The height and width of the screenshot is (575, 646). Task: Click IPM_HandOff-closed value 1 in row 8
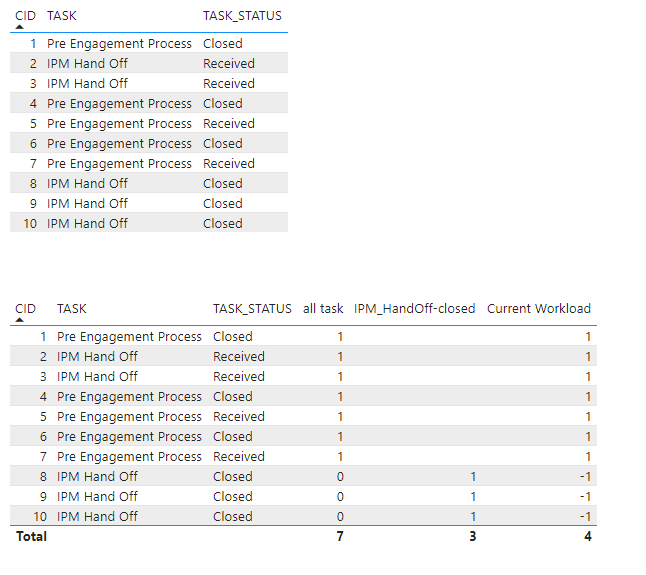[473, 477]
